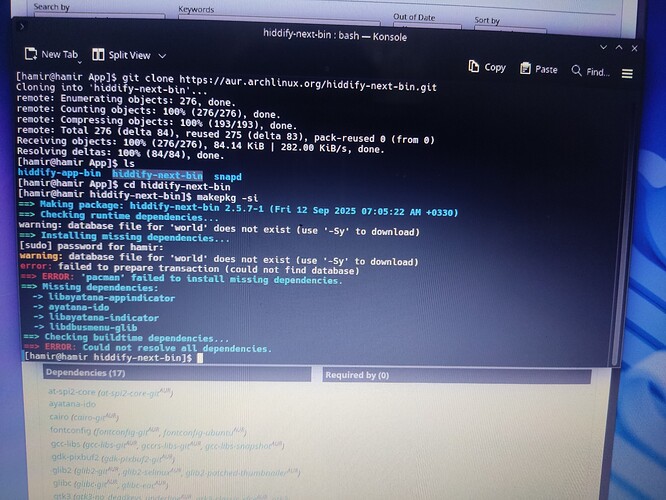Click the git clone URL in terminal

point(308,83)
